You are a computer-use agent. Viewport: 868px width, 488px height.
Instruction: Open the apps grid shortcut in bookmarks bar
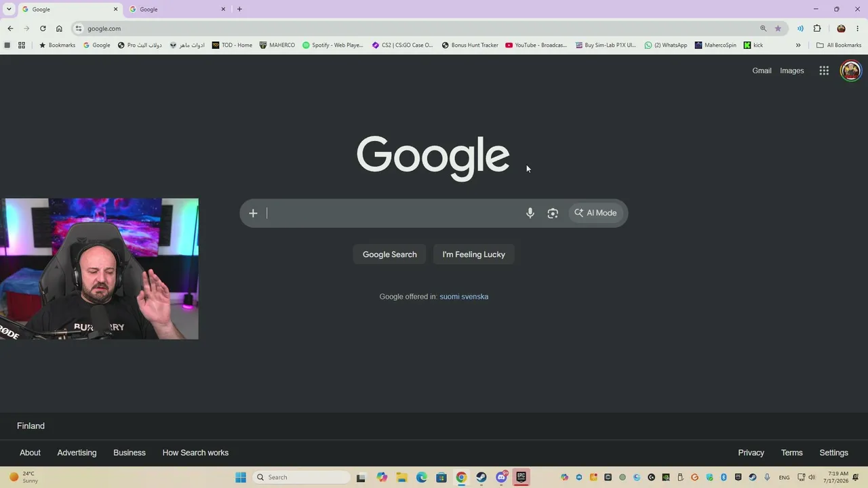pyautogui.click(x=22, y=45)
